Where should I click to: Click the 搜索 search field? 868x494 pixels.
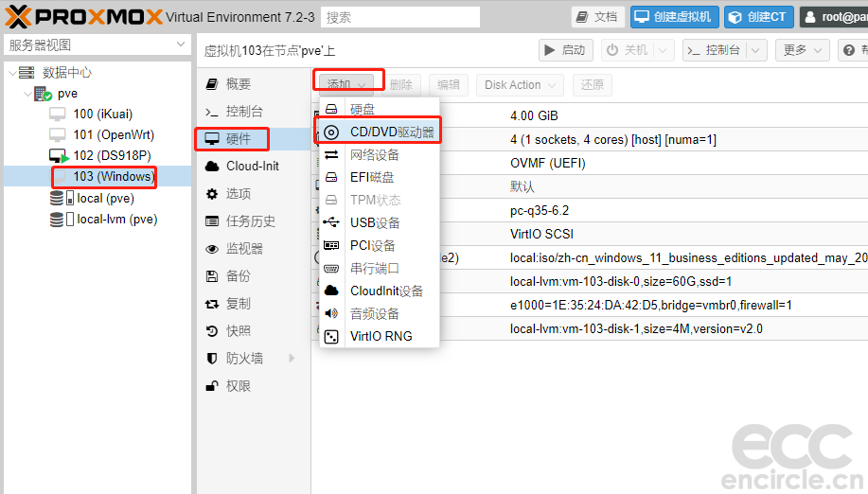[x=399, y=17]
